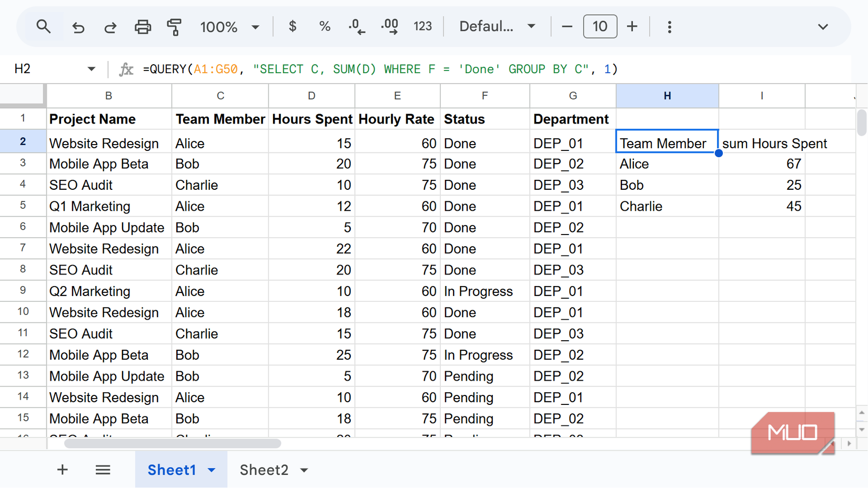Open Sheet1 tab options arrow
The height and width of the screenshot is (488, 868).
(x=211, y=470)
